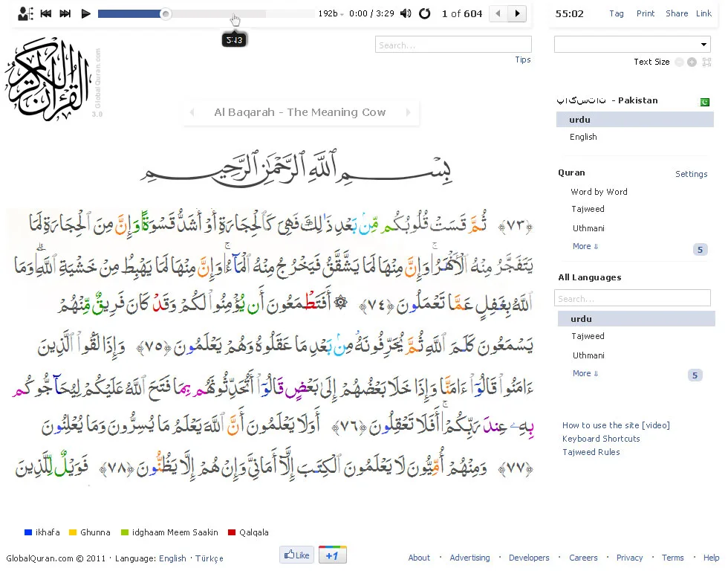This screenshot has height=571, width=728.
Task: Expand More in Quran section
Action: [585, 246]
